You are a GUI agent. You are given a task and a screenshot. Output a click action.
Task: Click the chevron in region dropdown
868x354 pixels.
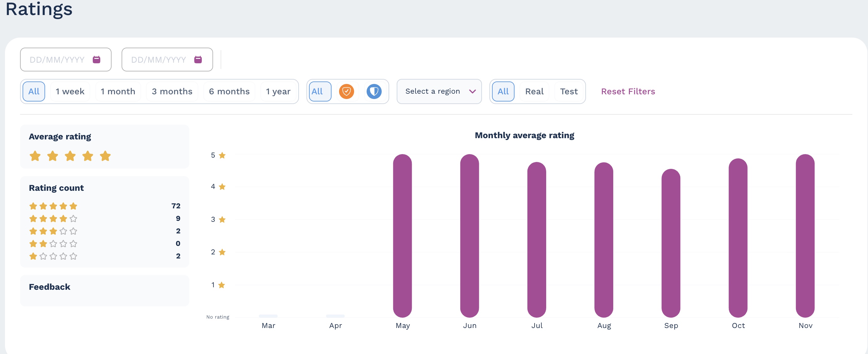(x=473, y=91)
